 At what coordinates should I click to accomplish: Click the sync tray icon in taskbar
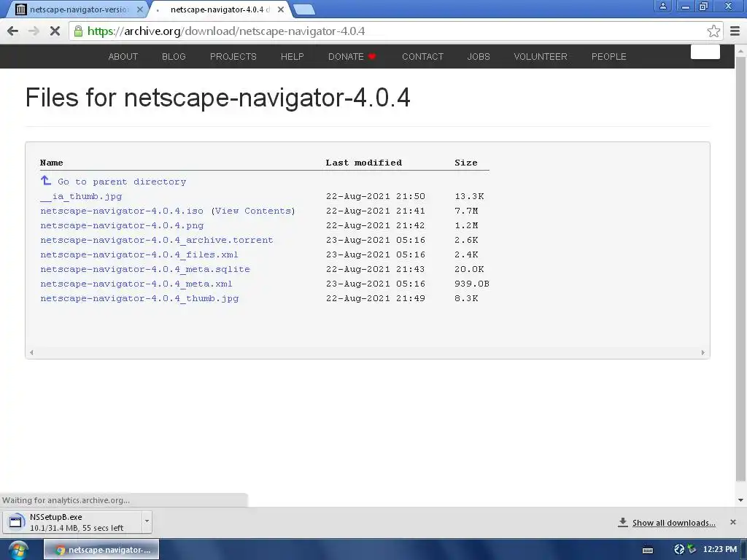coord(679,550)
